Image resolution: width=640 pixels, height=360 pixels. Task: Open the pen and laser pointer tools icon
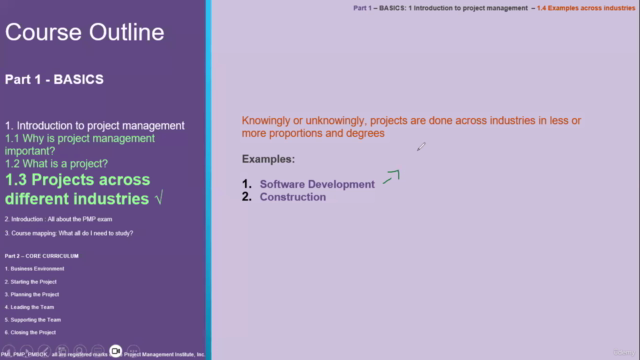coord(44,351)
